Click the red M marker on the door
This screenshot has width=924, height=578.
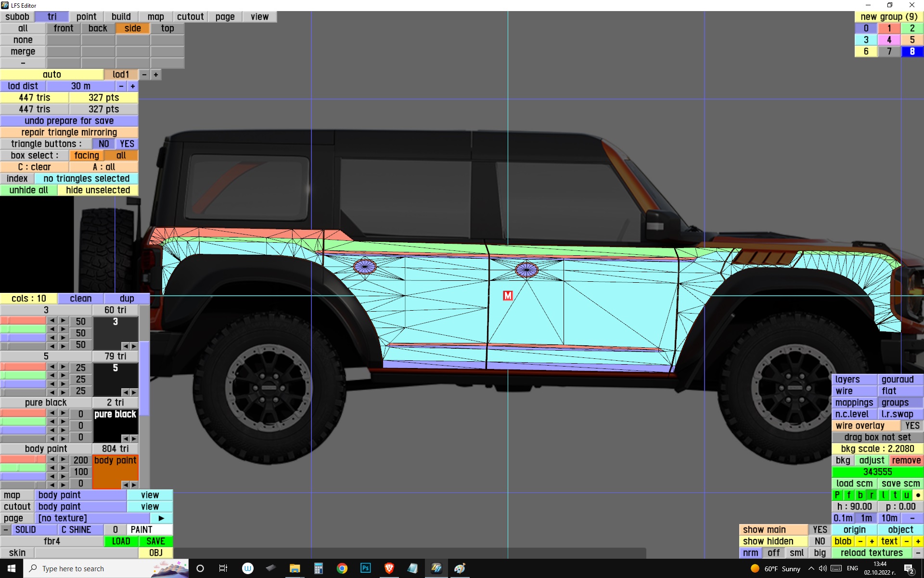click(x=508, y=296)
